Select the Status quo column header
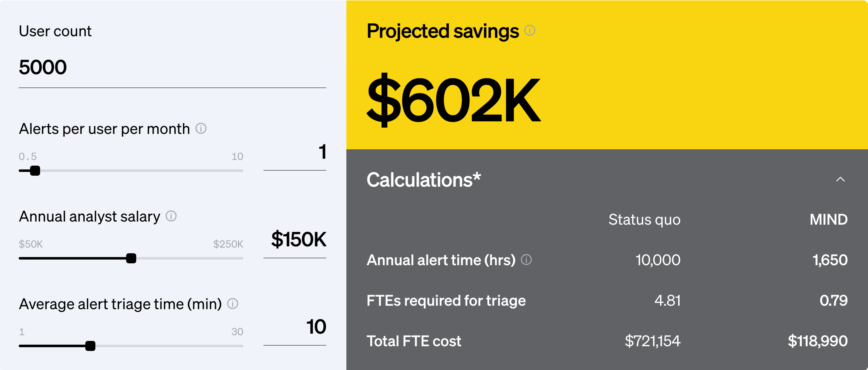The width and height of the screenshot is (868, 370). click(x=644, y=220)
